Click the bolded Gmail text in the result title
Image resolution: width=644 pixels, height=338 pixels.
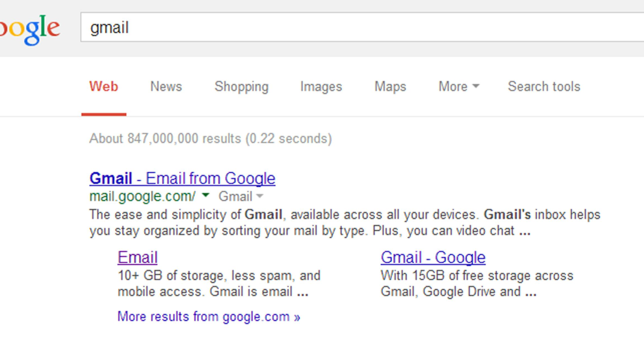click(111, 178)
